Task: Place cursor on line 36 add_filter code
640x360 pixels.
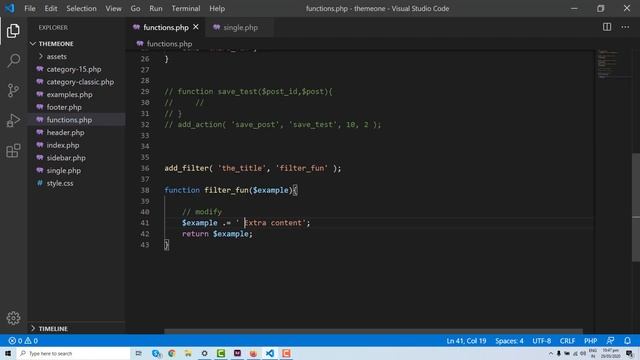Action: [x=253, y=168]
